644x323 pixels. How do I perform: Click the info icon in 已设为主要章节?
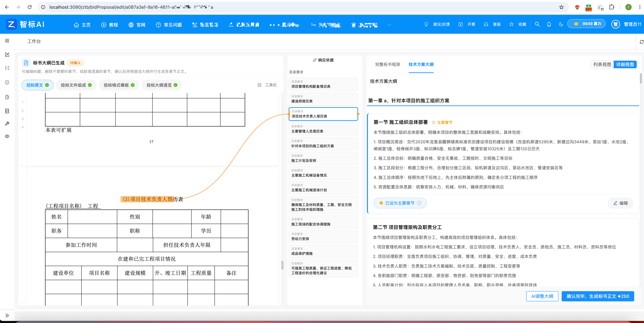point(419,203)
